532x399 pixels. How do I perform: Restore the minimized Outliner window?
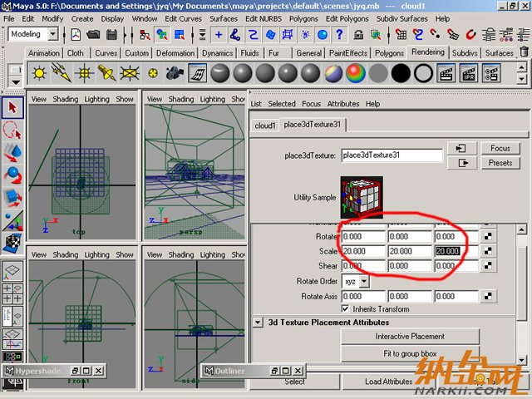tap(274, 371)
